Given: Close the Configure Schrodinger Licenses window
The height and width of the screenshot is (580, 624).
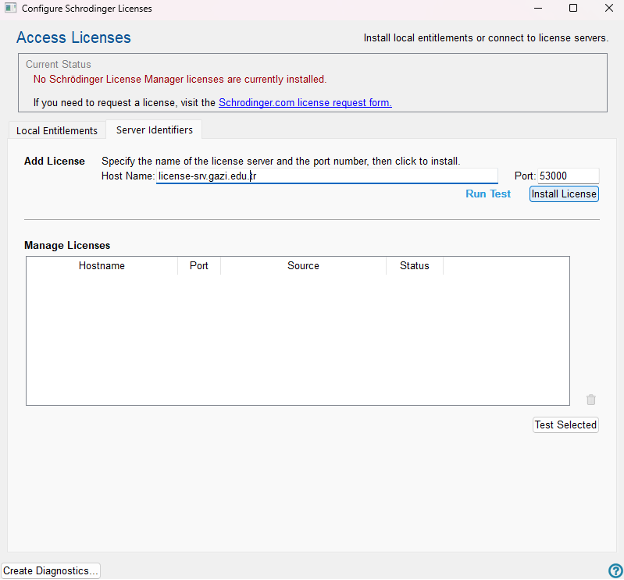Looking at the screenshot, I should click(x=609, y=8).
